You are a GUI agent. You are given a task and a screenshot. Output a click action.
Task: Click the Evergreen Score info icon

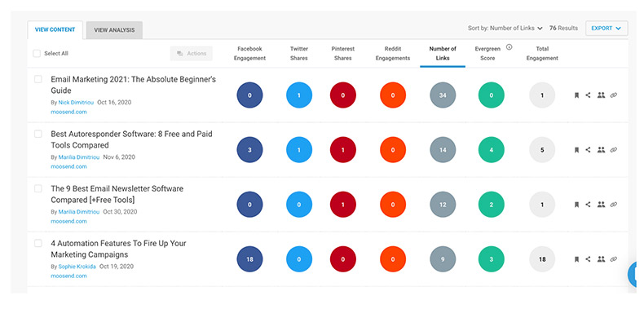click(509, 47)
